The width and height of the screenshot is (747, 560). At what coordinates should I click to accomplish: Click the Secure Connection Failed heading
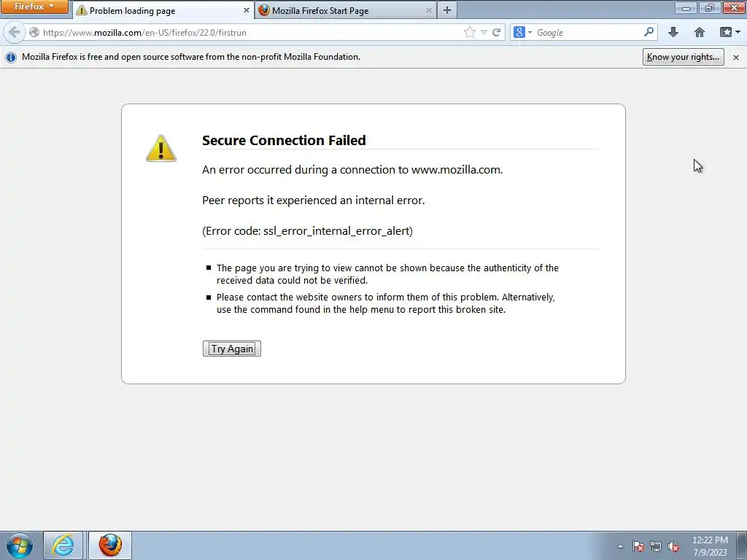coord(284,140)
